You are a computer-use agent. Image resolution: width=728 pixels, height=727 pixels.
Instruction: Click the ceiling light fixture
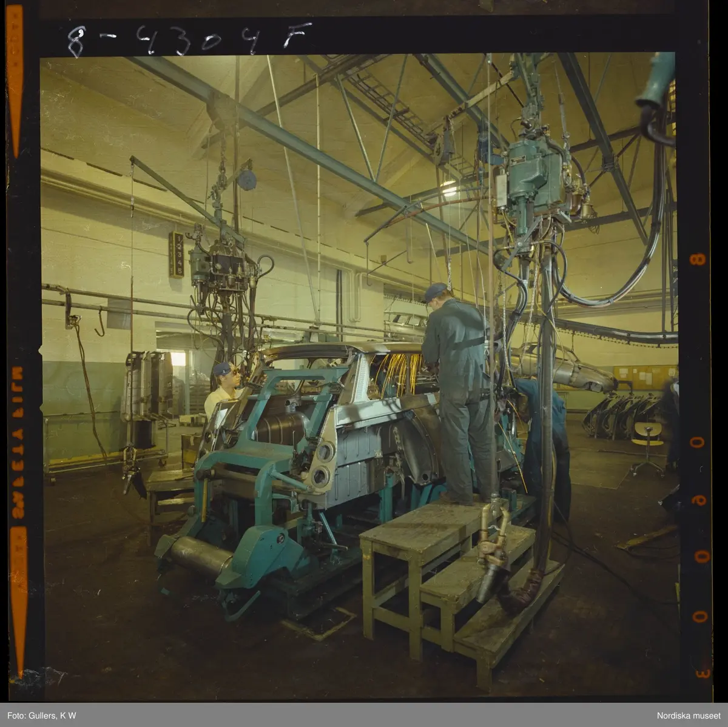449,190
